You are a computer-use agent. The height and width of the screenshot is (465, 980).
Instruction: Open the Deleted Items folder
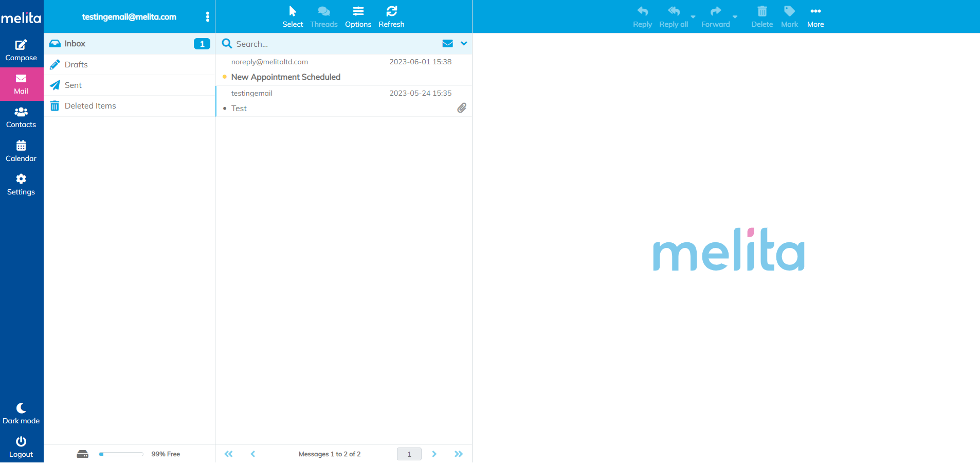pos(90,106)
